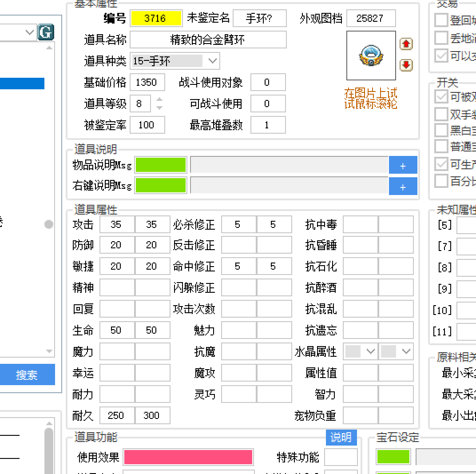This screenshot has width=476, height=474.
Task: Toggle the checked 可以 checkbox in 交易
Action: [x=441, y=56]
